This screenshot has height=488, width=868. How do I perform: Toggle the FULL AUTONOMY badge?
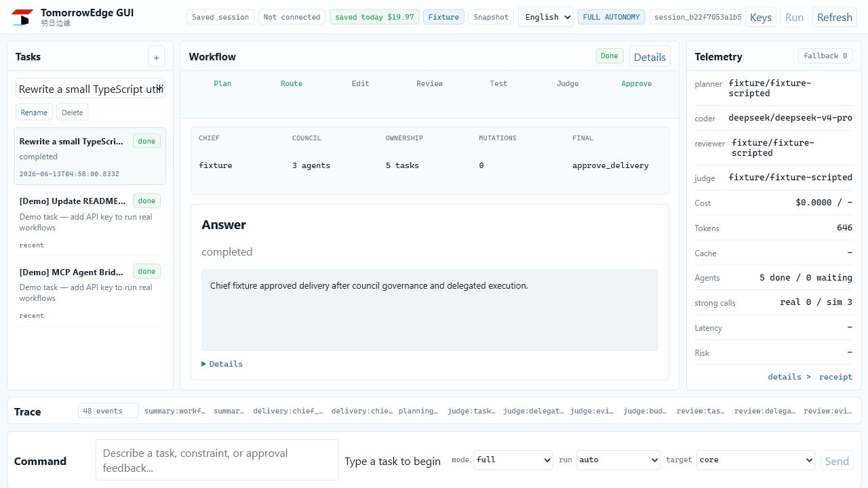pyautogui.click(x=611, y=17)
